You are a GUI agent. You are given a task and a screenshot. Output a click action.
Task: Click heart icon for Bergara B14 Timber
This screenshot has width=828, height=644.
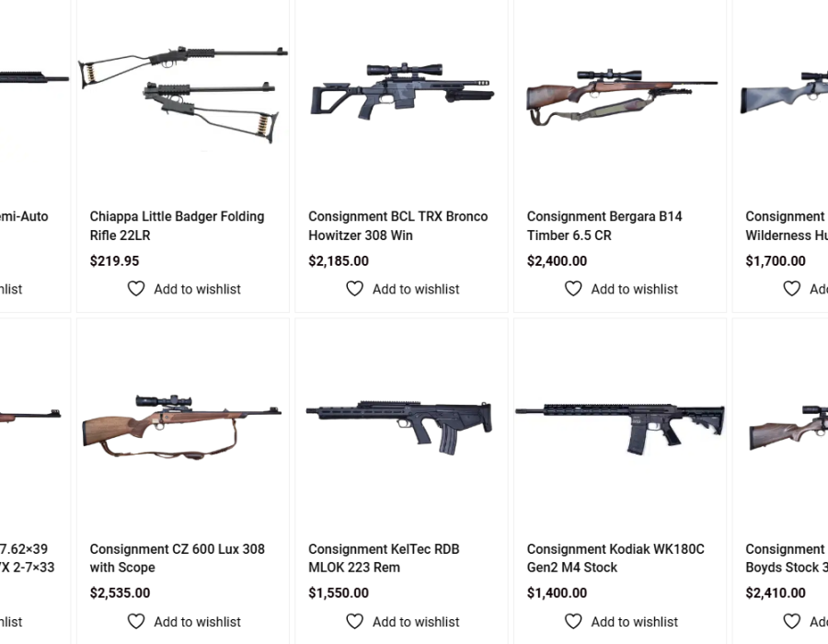tap(573, 289)
